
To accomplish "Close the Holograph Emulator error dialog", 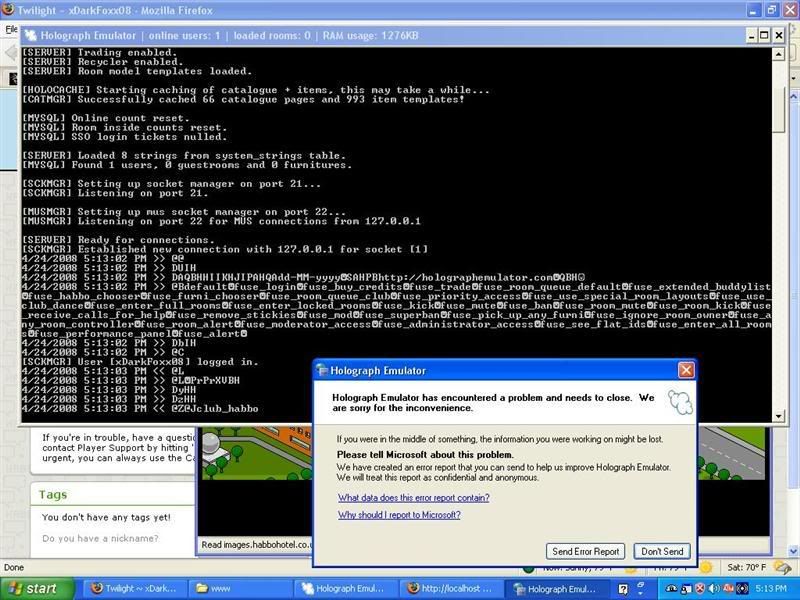I will click(x=686, y=369).
